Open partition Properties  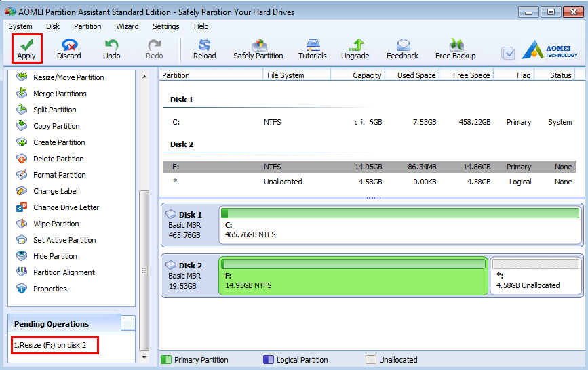point(41,289)
